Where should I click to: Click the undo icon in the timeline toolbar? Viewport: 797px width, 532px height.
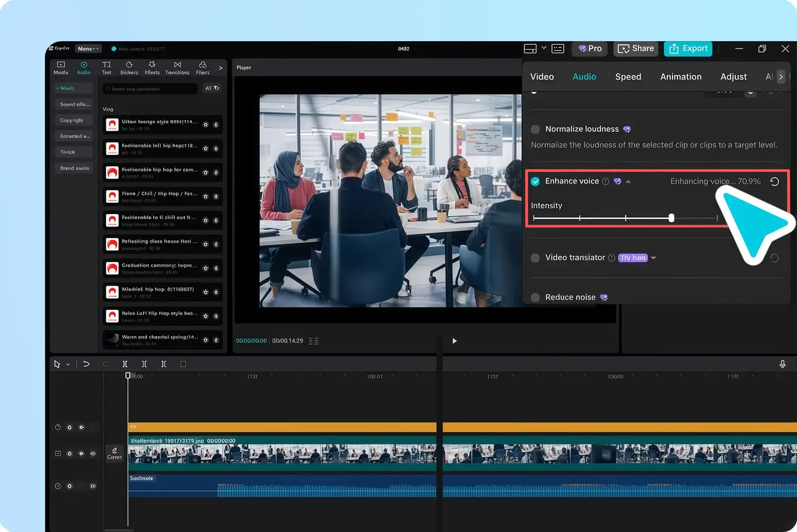tap(86, 363)
